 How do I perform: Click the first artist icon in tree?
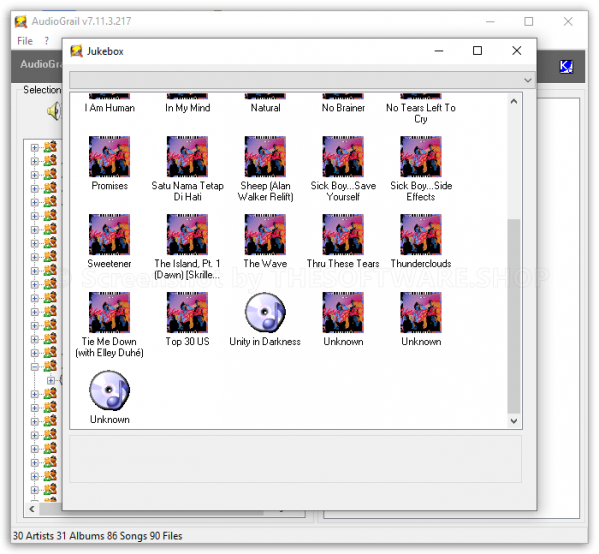(50, 147)
